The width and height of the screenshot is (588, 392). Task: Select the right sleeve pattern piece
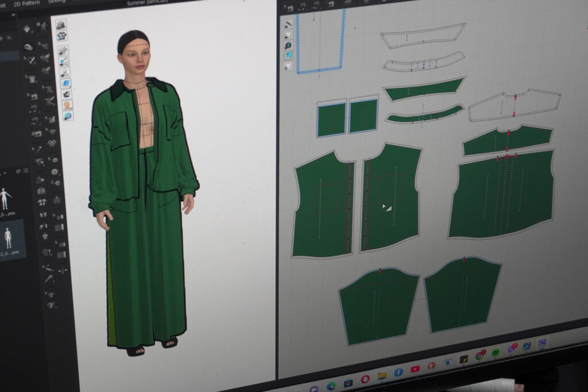coord(462,294)
